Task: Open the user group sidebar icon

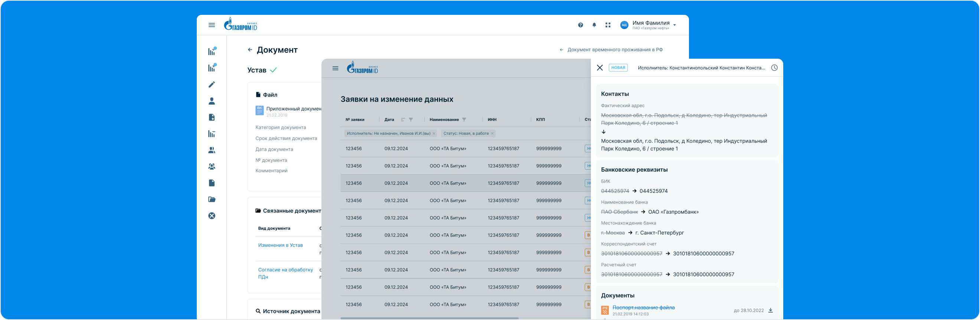Action: [212, 166]
